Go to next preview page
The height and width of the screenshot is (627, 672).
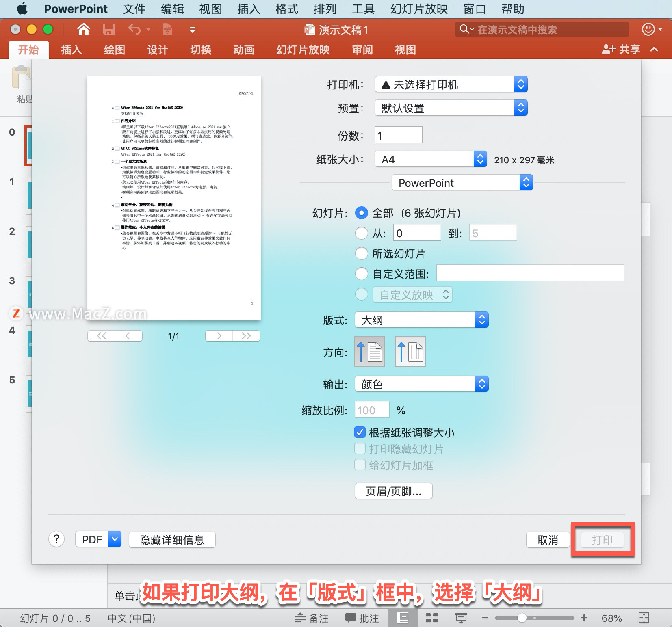pyautogui.click(x=219, y=336)
